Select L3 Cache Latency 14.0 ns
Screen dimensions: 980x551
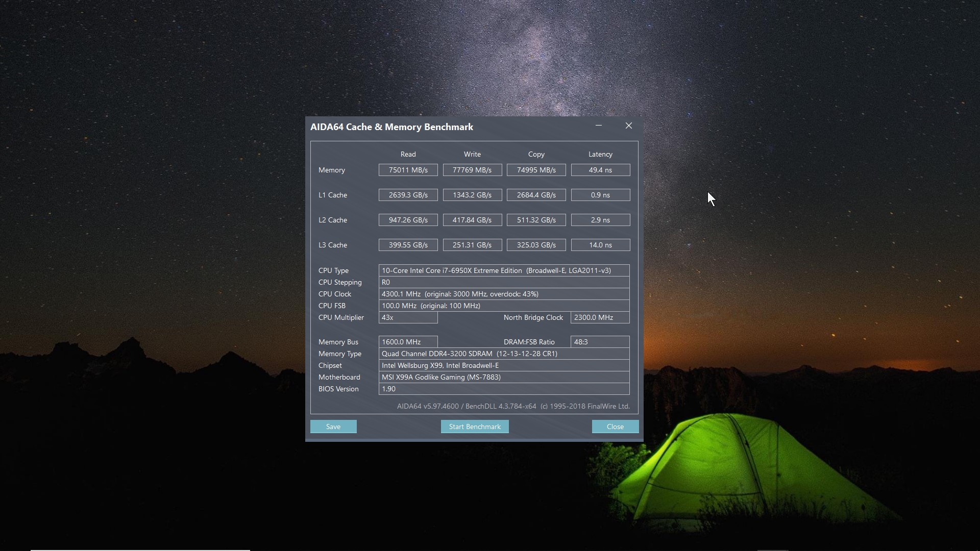(x=600, y=245)
